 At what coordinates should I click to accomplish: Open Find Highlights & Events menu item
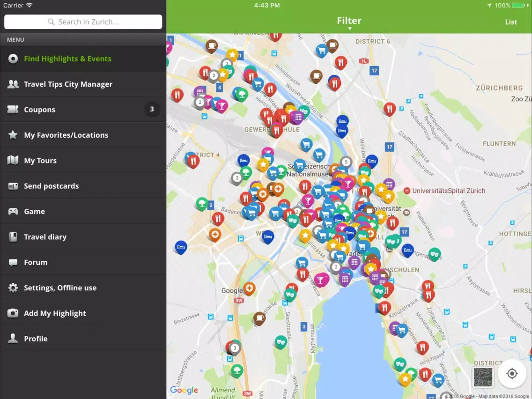pyautogui.click(x=83, y=59)
